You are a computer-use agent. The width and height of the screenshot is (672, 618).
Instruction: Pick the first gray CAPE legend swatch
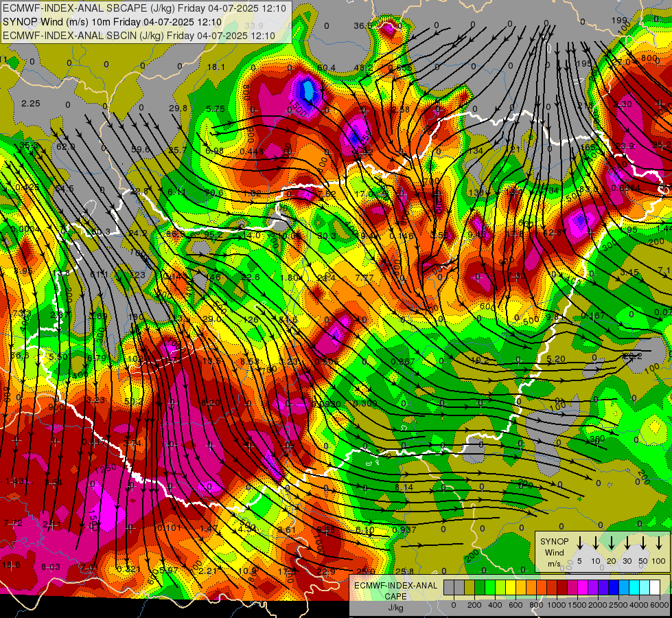(449, 587)
